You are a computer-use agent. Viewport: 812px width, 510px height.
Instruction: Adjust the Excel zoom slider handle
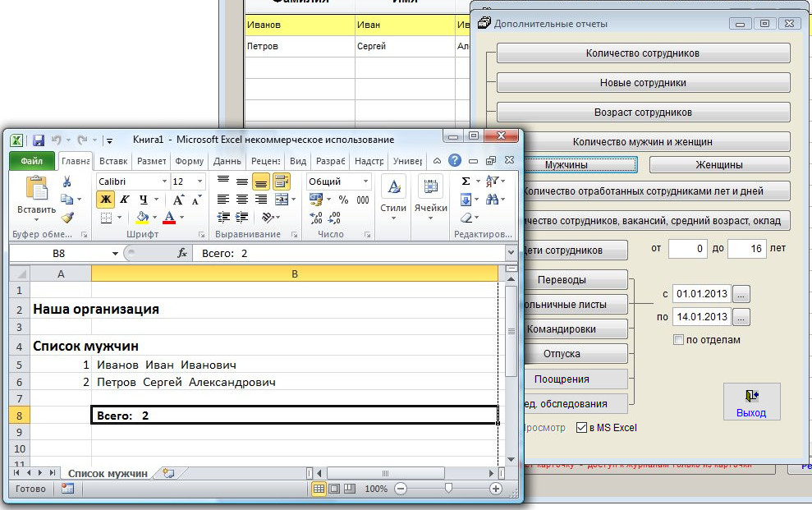click(x=448, y=489)
